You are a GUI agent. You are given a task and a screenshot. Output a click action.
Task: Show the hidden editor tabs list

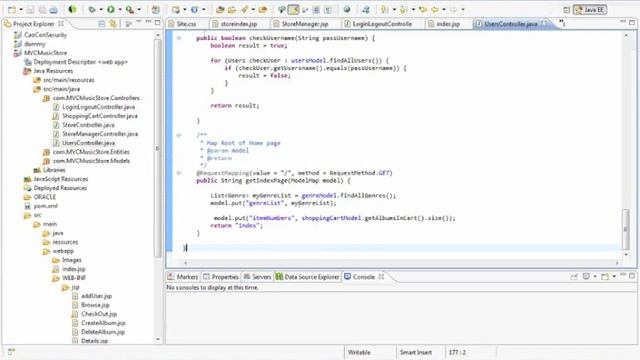[562, 23]
